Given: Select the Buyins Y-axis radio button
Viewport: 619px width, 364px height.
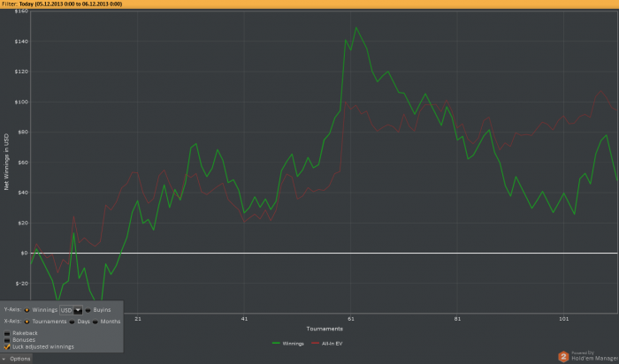Looking at the screenshot, I should (88, 310).
